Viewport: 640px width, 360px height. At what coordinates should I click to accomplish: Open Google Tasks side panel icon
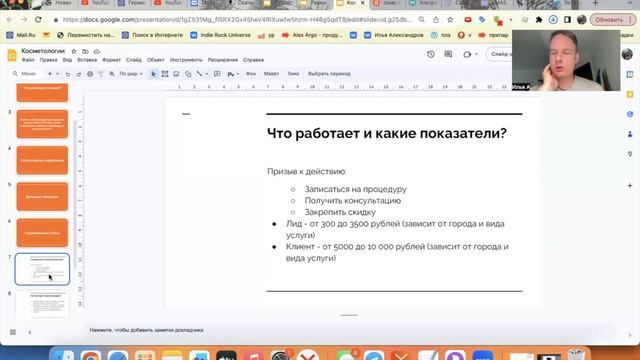tap(630, 114)
